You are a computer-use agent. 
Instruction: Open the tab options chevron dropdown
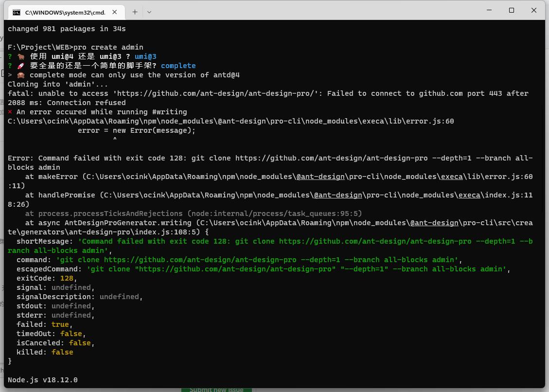pos(149,12)
